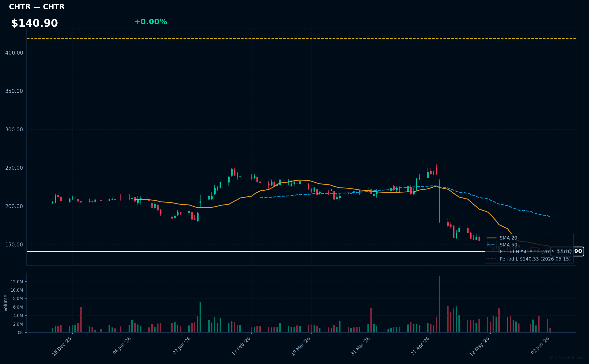Image resolution: width=589 pixels, height=364 pixels.
Task: Click the 27 Jan '26 date label
Action: pyautogui.click(x=182, y=346)
